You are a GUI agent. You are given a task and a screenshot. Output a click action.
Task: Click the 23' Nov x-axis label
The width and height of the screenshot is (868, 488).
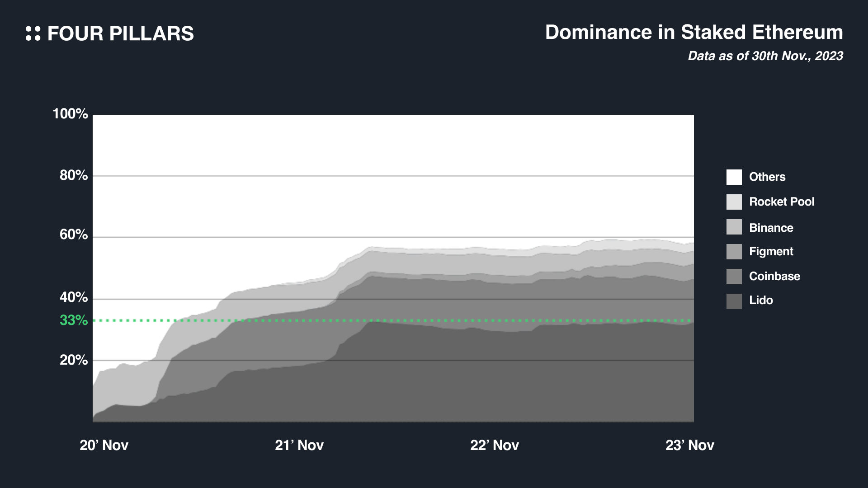pyautogui.click(x=690, y=445)
